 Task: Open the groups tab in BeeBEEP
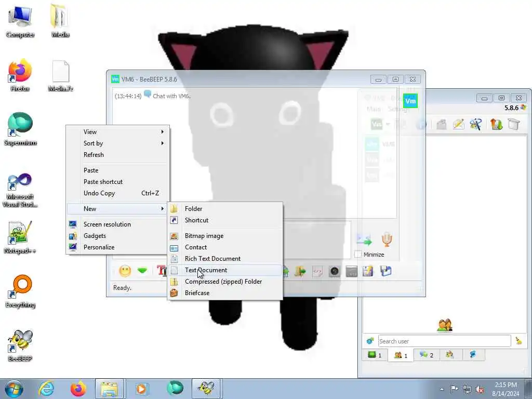click(x=450, y=355)
